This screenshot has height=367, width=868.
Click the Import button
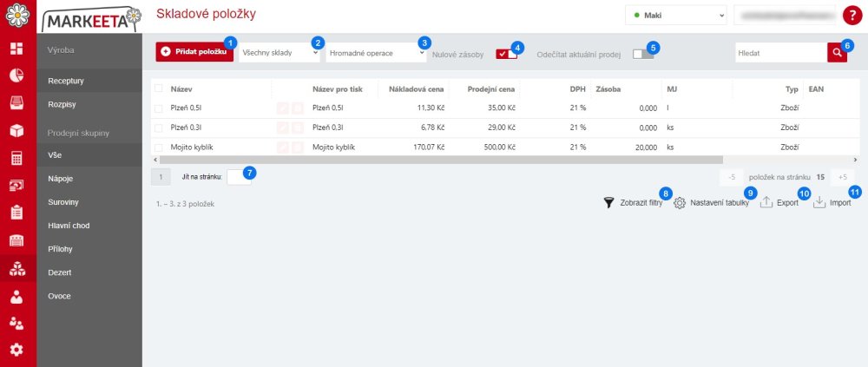pyautogui.click(x=832, y=203)
